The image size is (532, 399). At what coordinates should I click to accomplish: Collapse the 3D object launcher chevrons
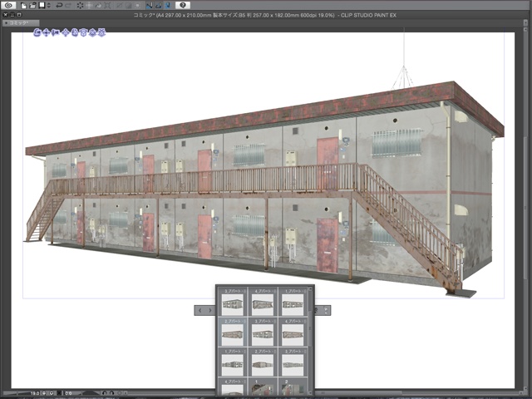[x=326, y=310]
